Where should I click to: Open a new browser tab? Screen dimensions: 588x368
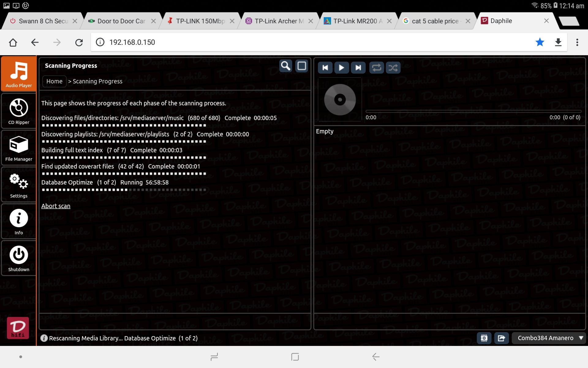pos(569,21)
